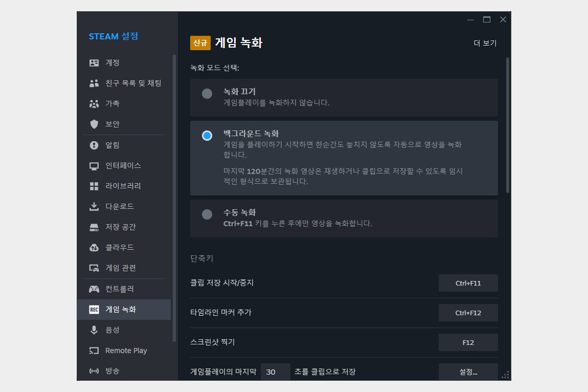This screenshot has height=392, width=588.
Task: Minimize the Steam settings window
Action: [470, 19]
